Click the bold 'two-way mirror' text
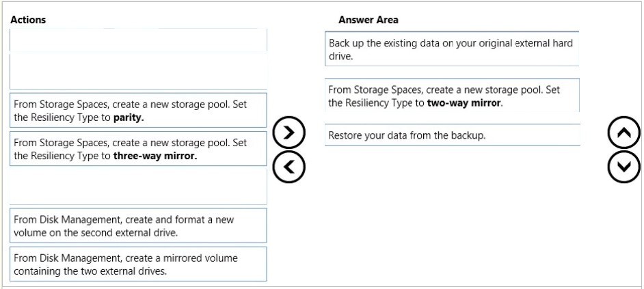This screenshot has width=644, height=289. (x=464, y=103)
